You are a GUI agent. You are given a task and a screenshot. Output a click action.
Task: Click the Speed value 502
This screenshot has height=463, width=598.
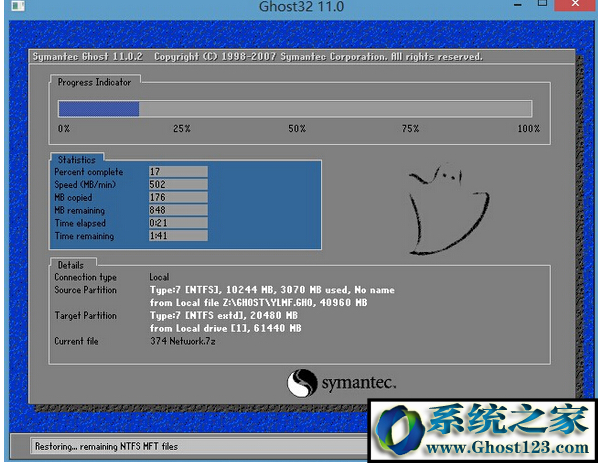(178, 185)
